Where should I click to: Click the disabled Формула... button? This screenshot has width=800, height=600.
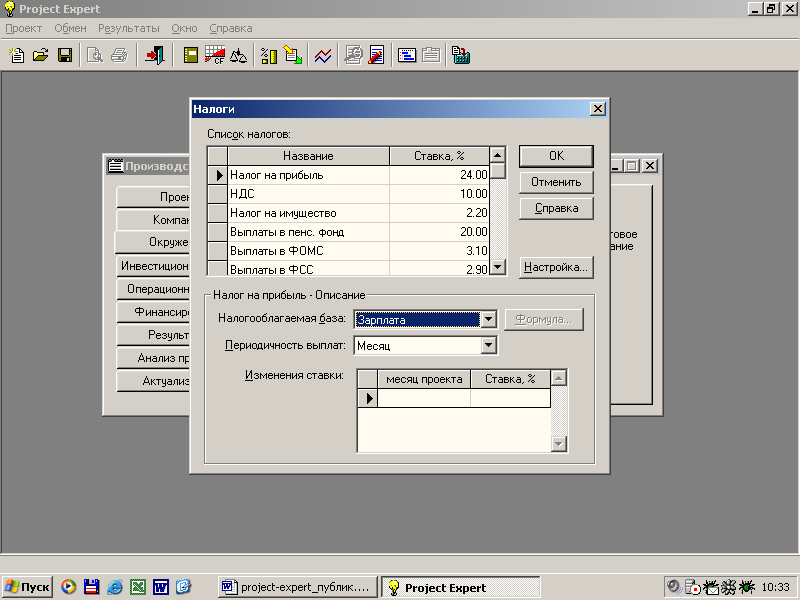tap(544, 319)
